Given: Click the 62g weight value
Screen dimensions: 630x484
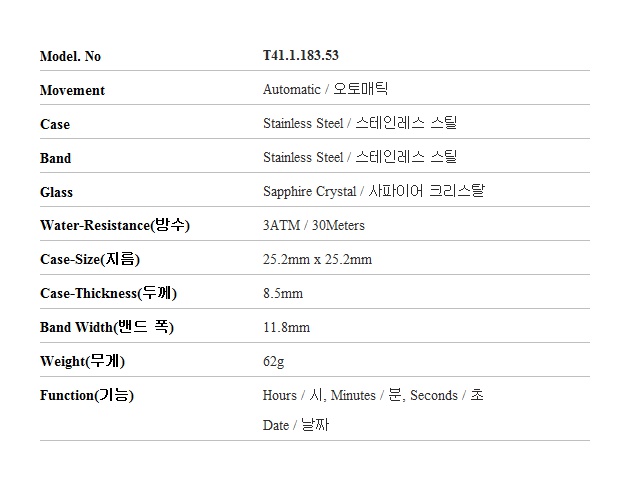Looking at the screenshot, I should click(273, 361).
